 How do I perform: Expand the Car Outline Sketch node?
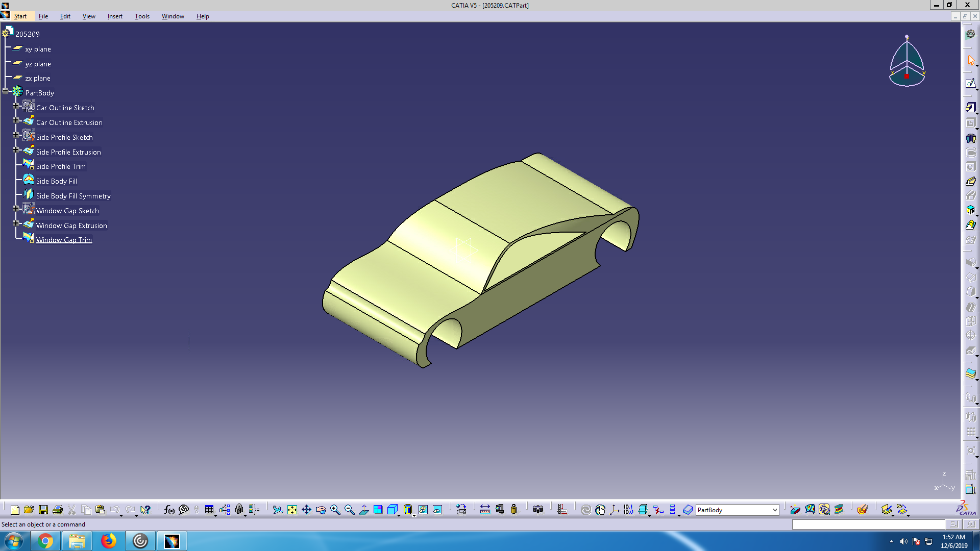(x=16, y=106)
